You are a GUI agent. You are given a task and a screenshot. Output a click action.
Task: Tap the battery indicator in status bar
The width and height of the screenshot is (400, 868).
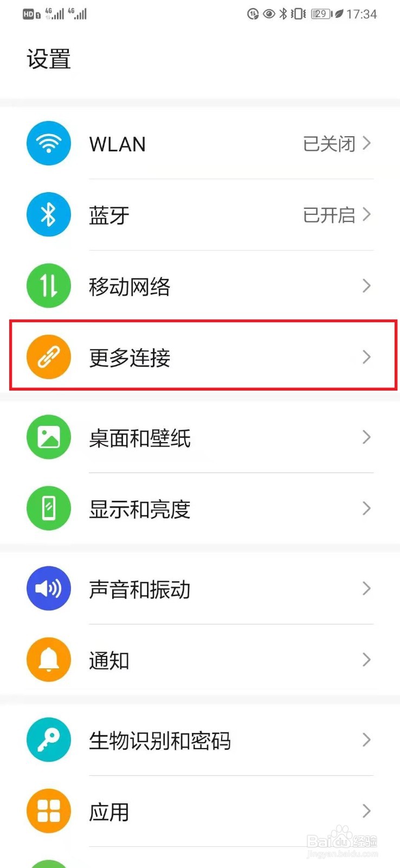(x=322, y=14)
